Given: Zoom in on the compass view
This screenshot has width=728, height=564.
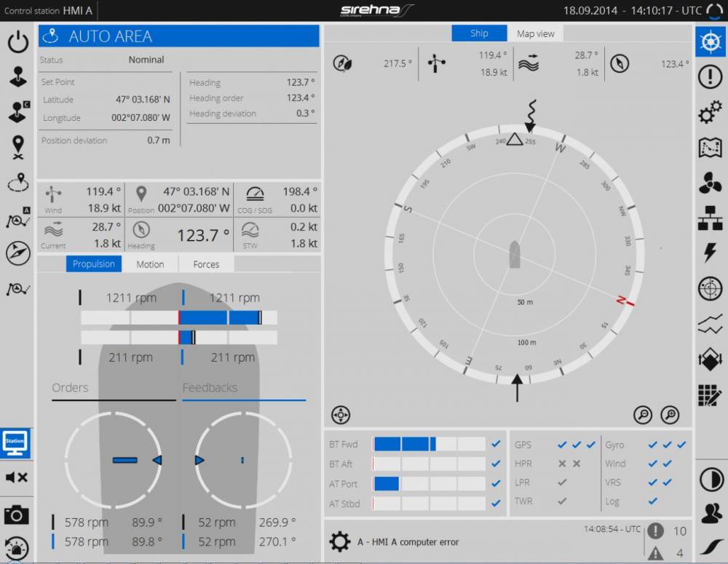Looking at the screenshot, I should click(x=670, y=415).
